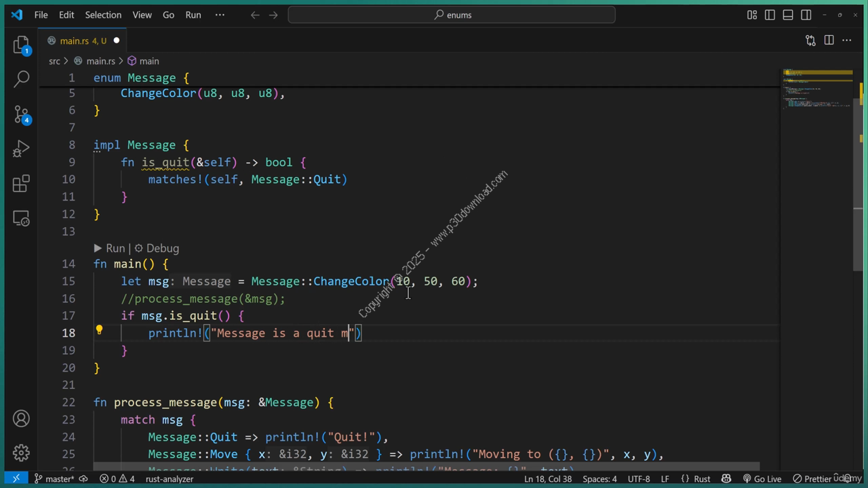Open the Manage gear icon
Viewport: 868px width, 488px height.
[22, 452]
